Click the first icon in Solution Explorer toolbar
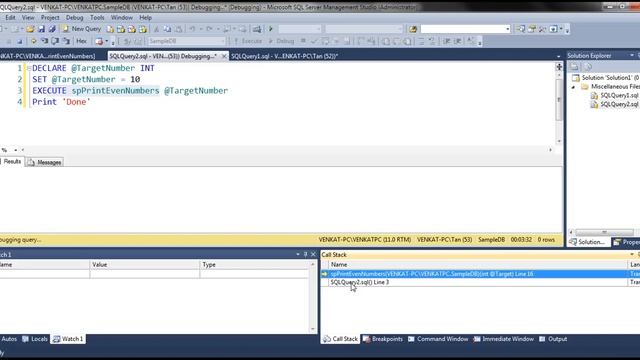Screen dimensions: 640x360 click(574, 67)
